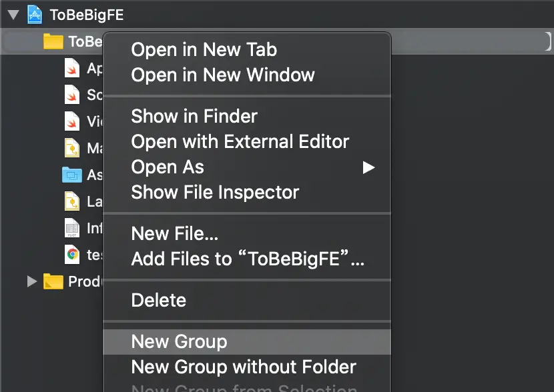Select Show in Finder
Screen dimensions: 554x392
click(x=194, y=116)
